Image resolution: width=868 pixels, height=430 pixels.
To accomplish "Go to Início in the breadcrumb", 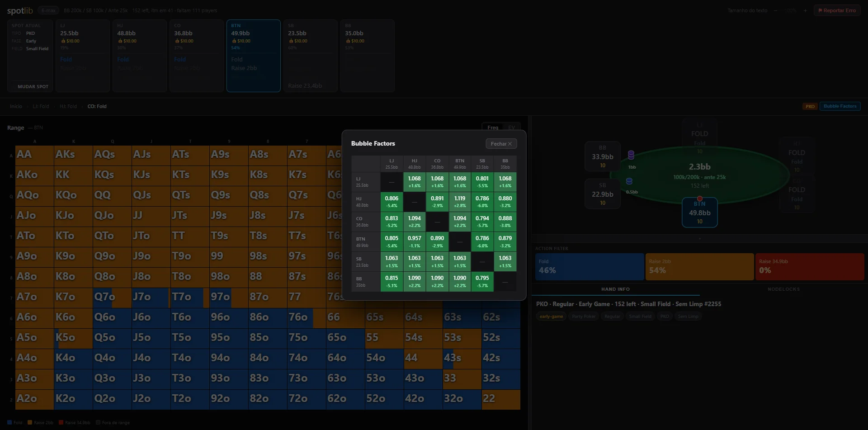I will 16,106.
